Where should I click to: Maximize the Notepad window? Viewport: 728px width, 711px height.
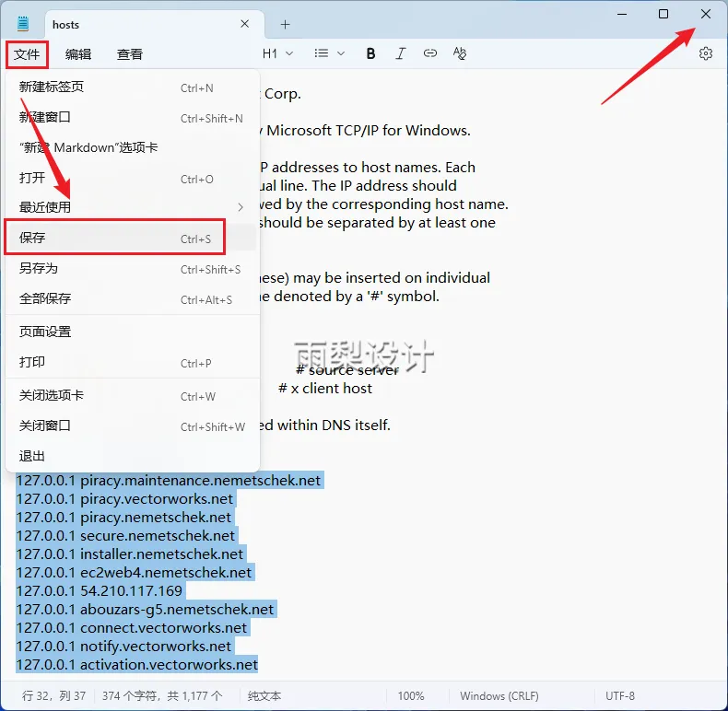pos(663,14)
